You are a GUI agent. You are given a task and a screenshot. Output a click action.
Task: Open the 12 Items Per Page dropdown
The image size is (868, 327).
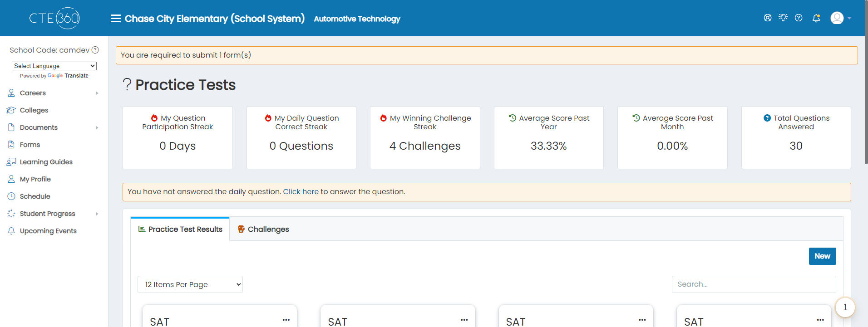190,284
